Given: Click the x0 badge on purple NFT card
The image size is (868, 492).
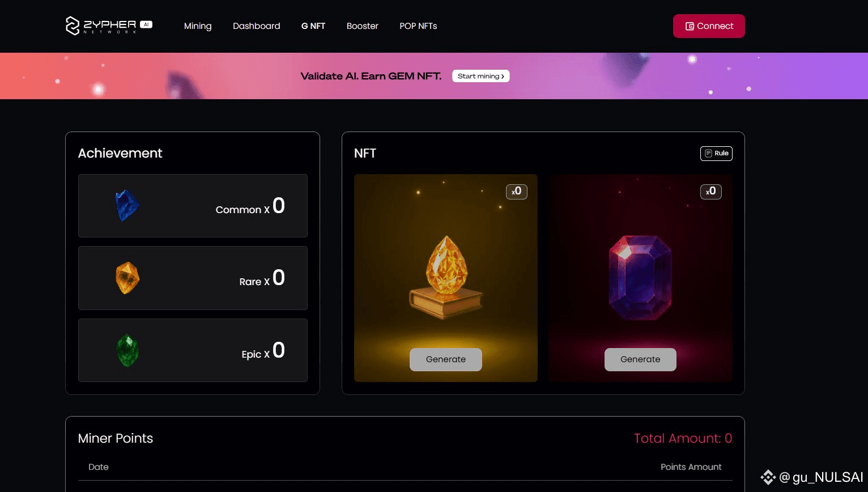Looking at the screenshot, I should (711, 192).
